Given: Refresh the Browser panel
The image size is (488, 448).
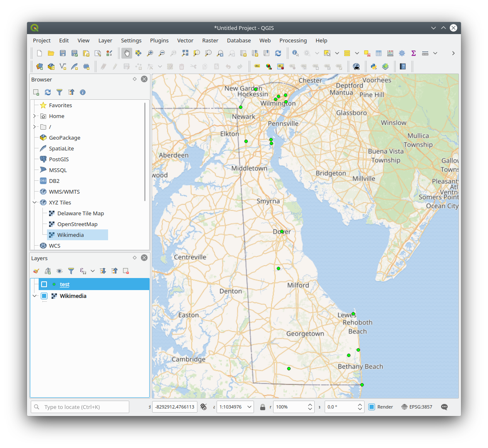Looking at the screenshot, I should click(x=48, y=92).
